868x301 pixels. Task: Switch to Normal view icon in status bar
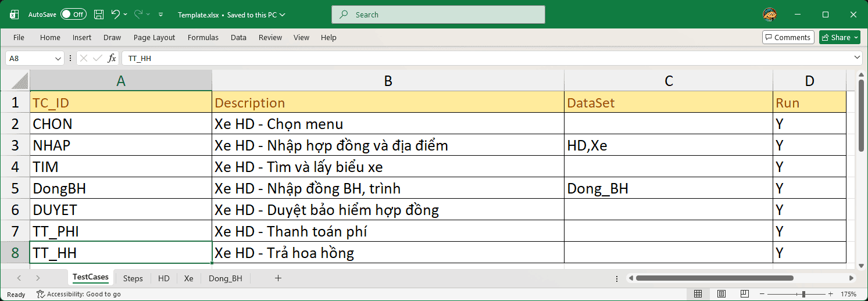tap(698, 294)
